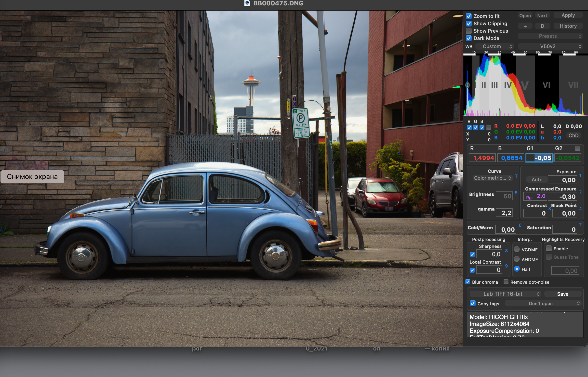Open the Colorimetric curve dropdown
Image resolution: width=588 pixels, height=377 pixels.
(x=493, y=178)
